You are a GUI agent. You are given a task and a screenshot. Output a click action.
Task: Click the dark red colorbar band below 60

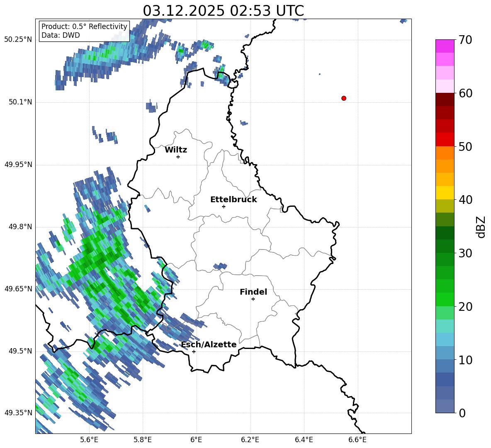[x=445, y=99]
